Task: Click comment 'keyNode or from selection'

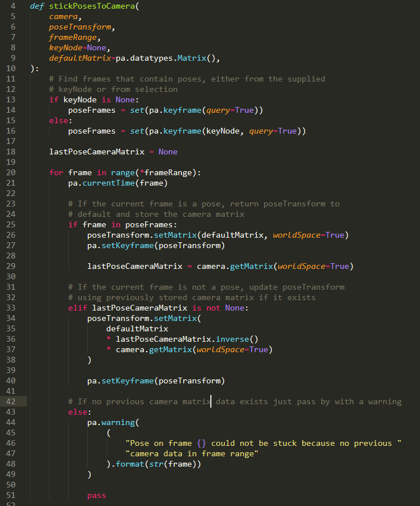Action: point(113,90)
